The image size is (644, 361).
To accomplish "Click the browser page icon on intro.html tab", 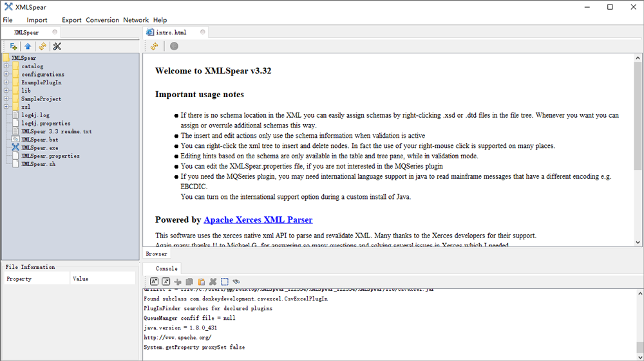I will (150, 32).
